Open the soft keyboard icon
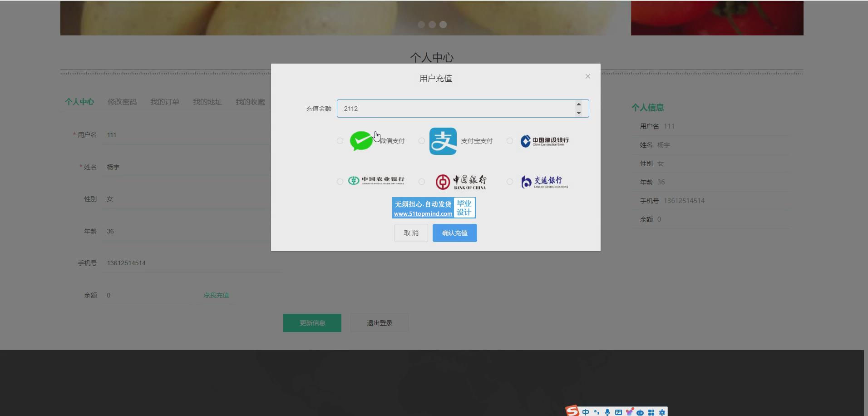868x416 pixels. pos(618,412)
